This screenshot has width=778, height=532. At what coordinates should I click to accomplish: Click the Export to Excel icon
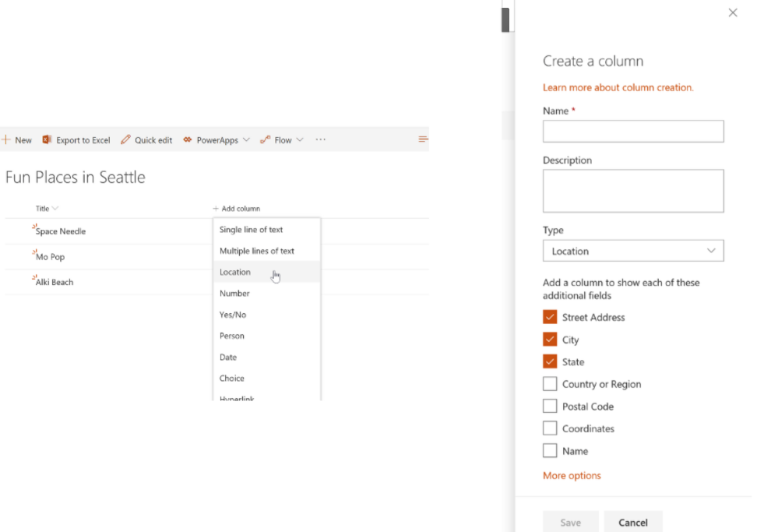(47, 140)
